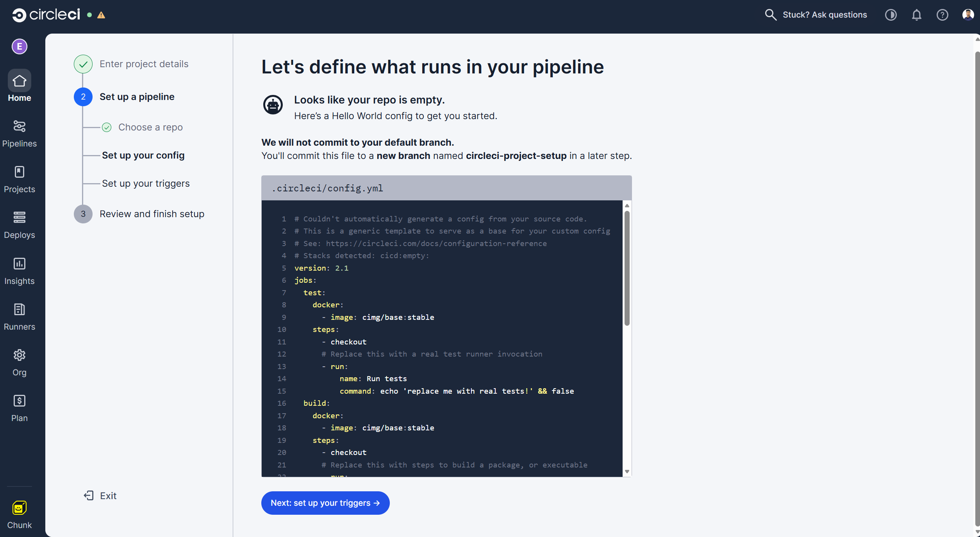The width and height of the screenshot is (980, 537).
Task: Click the completed checkmark for project details
Action: pos(83,64)
